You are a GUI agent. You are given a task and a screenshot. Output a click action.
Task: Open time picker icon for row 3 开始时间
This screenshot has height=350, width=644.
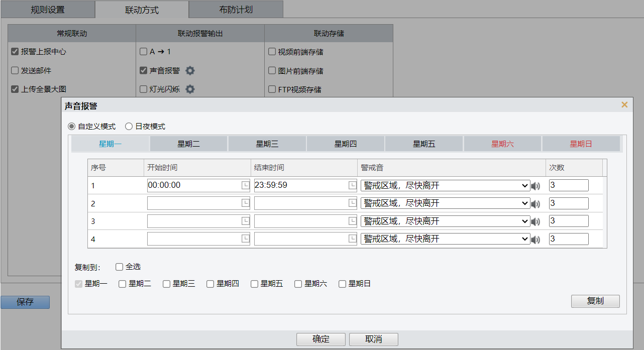pyautogui.click(x=245, y=221)
